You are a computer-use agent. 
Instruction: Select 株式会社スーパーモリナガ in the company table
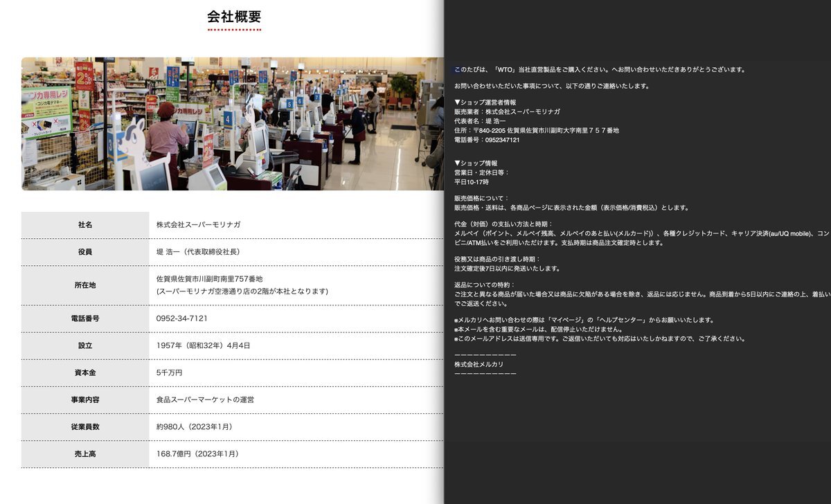[199, 225]
